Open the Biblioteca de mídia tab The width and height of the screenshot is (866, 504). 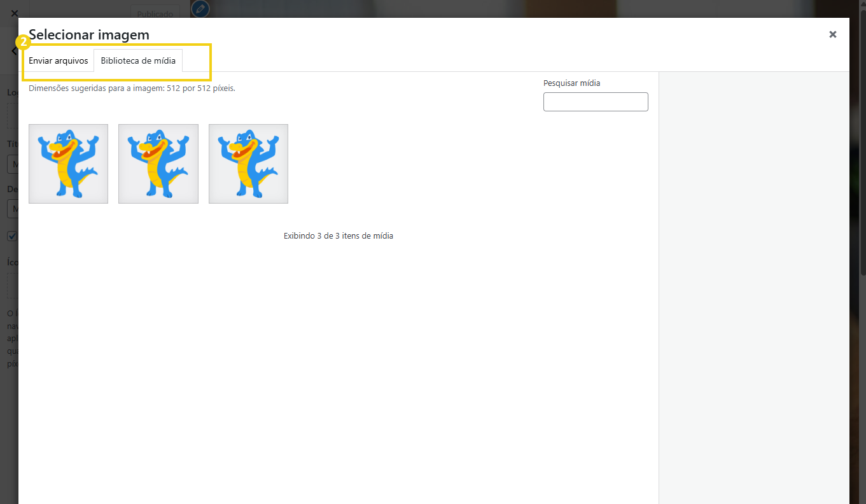pyautogui.click(x=138, y=61)
